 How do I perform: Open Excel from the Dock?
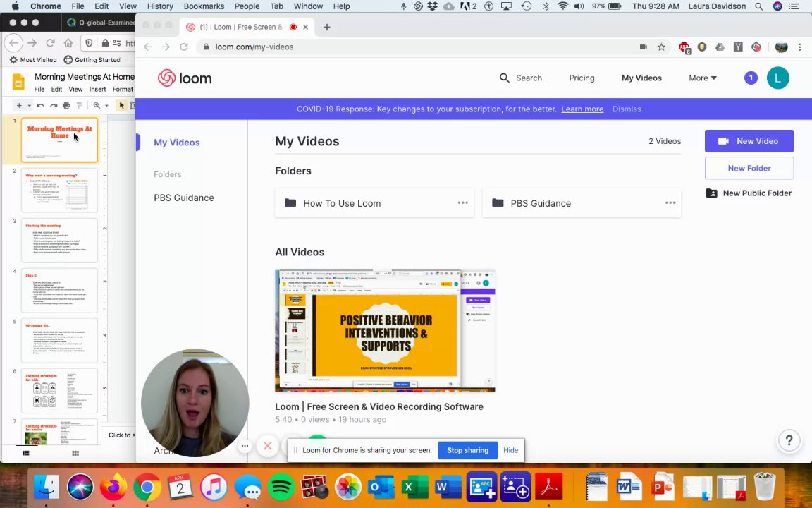[x=414, y=488]
